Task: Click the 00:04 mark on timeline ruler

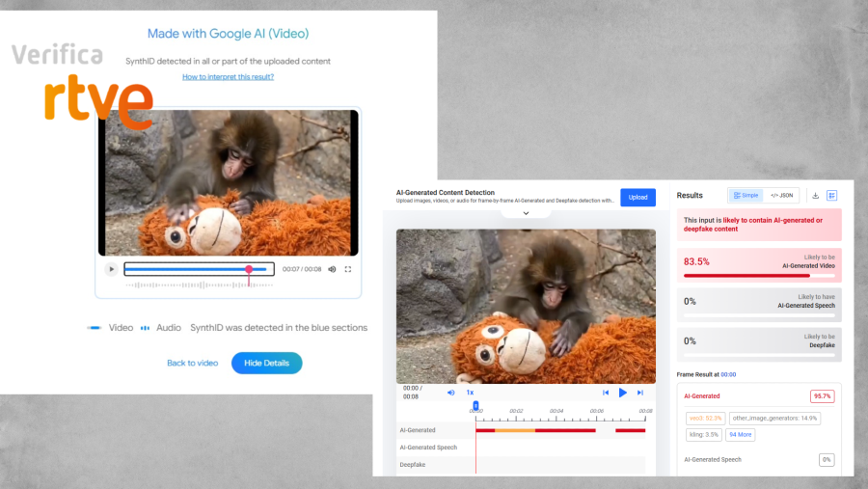Action: pyautogui.click(x=556, y=411)
